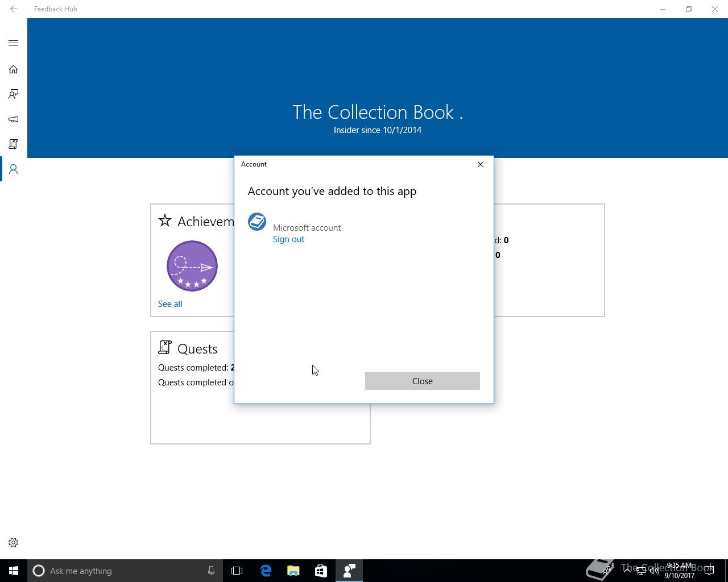The image size is (728, 582).
Task: Click the Cortana microphone icon
Action: (211, 571)
